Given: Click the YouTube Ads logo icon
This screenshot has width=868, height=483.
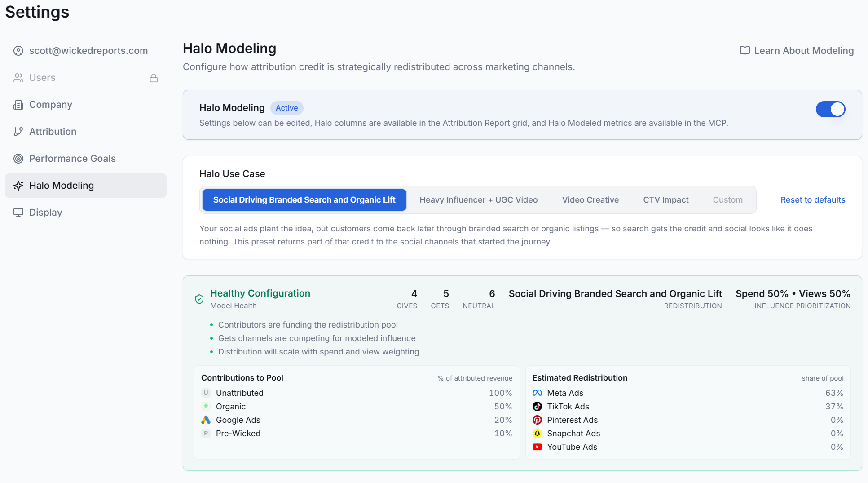Looking at the screenshot, I should [537, 447].
